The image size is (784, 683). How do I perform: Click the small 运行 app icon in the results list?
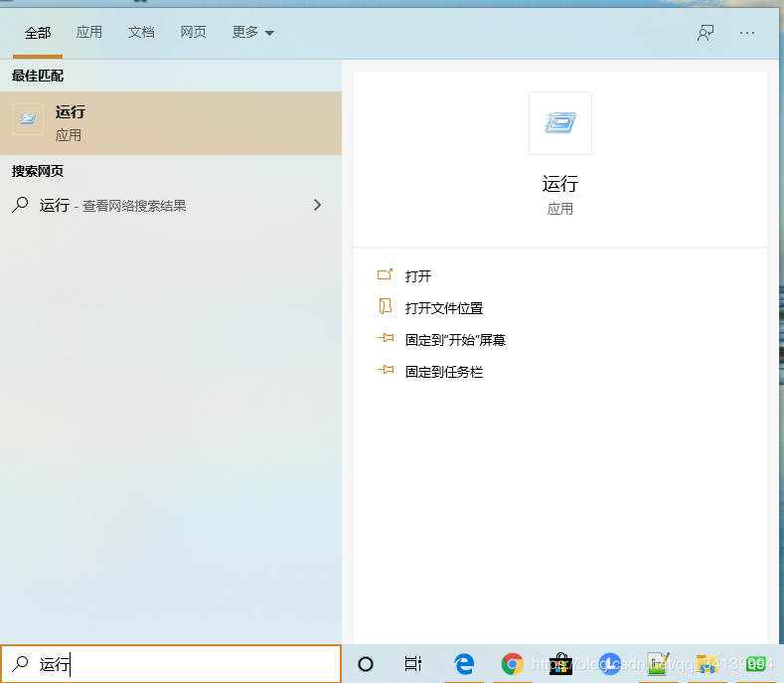pyautogui.click(x=28, y=119)
